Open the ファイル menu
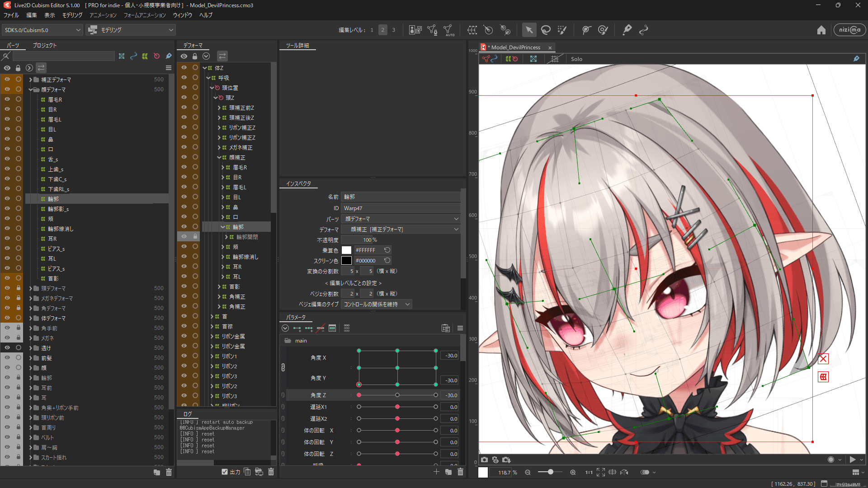868x488 pixels. 11,15
